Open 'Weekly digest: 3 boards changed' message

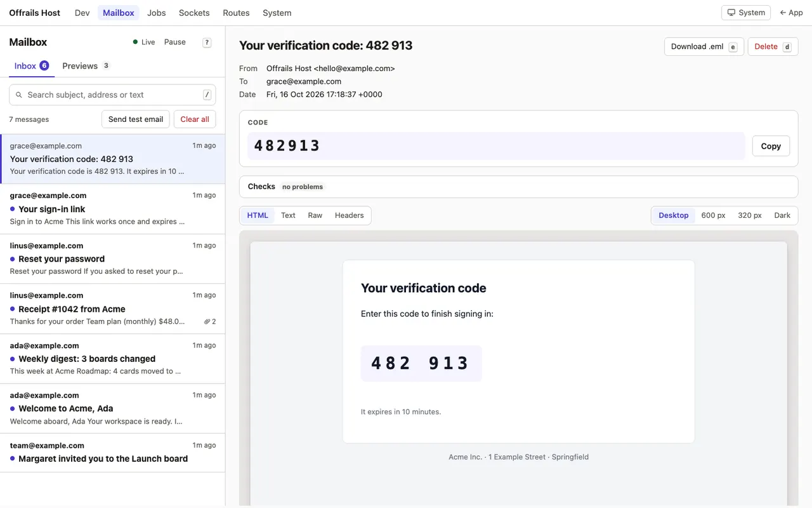point(112,359)
